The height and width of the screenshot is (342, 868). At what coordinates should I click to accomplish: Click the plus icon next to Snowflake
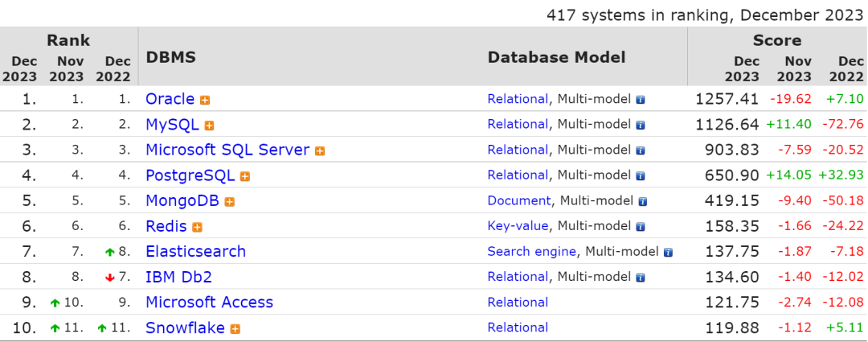pos(235,328)
